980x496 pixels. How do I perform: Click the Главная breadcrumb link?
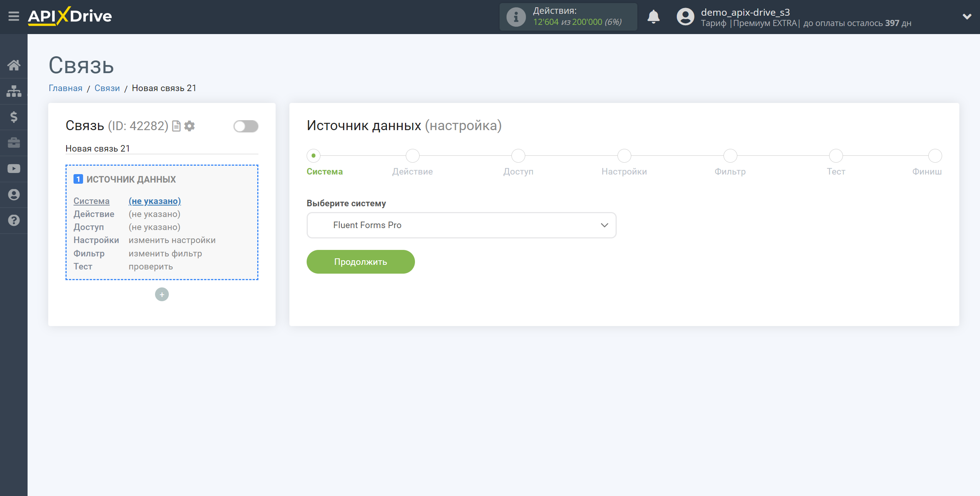(x=66, y=88)
